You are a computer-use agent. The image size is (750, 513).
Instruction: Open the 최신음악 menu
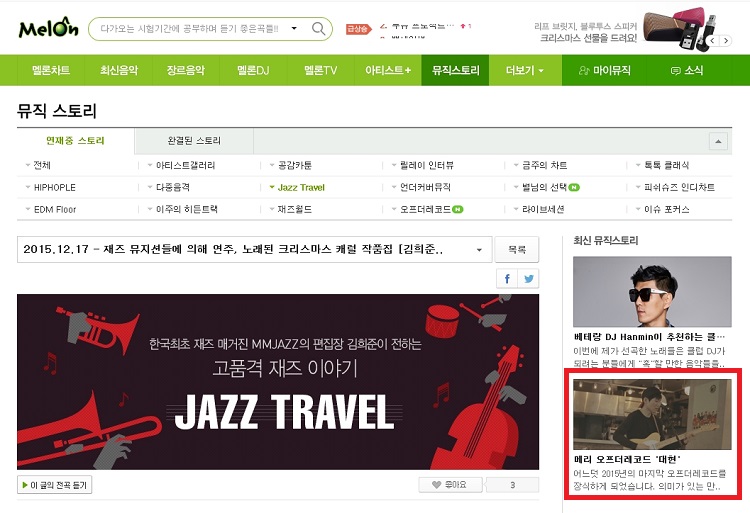click(x=119, y=70)
